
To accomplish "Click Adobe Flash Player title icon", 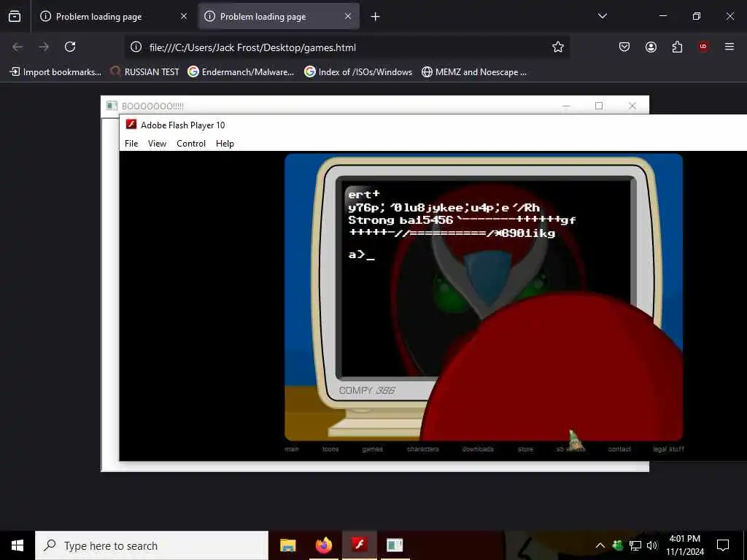I will 131,125.
